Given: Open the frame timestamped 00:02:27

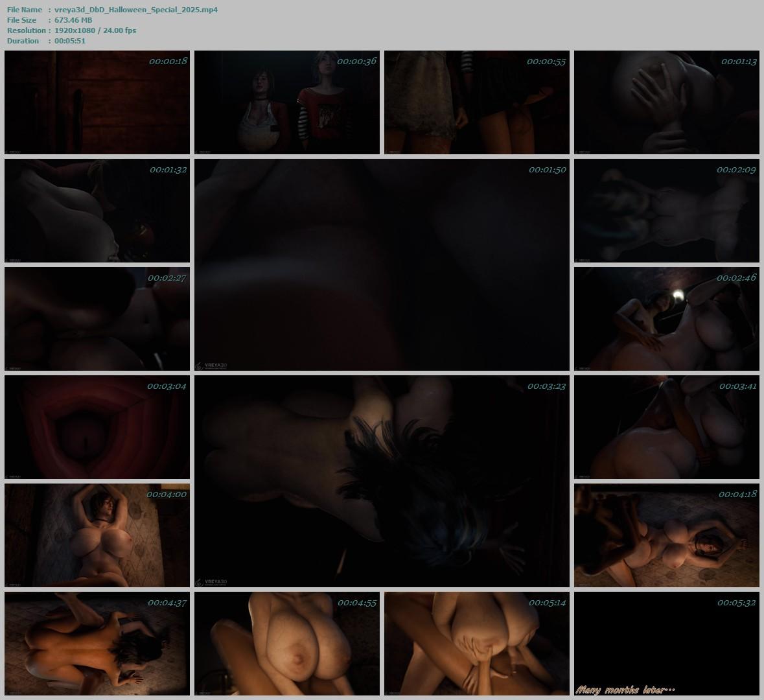Looking at the screenshot, I should click(97, 318).
